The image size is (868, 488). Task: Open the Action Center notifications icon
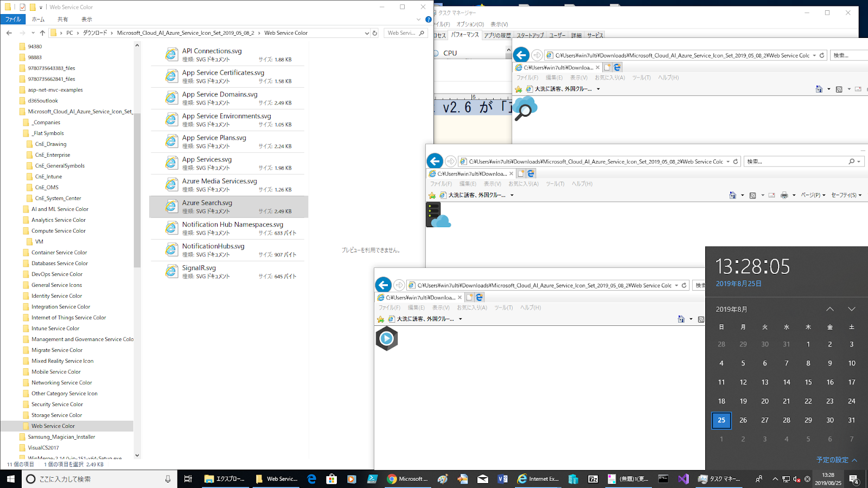[x=853, y=479]
